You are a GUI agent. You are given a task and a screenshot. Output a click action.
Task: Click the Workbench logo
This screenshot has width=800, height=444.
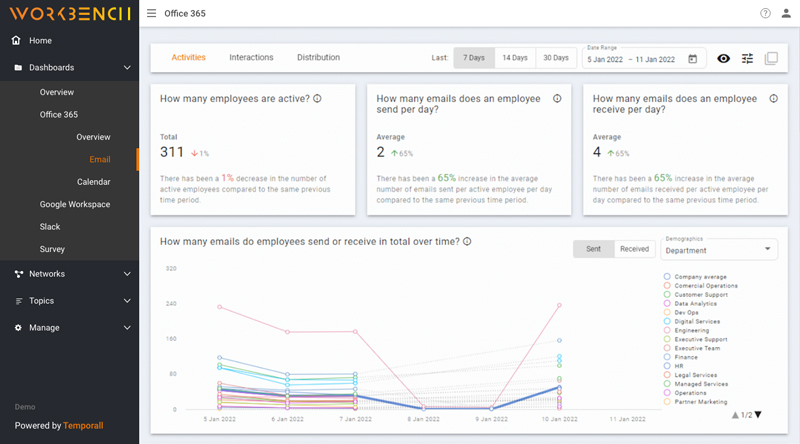click(70, 13)
